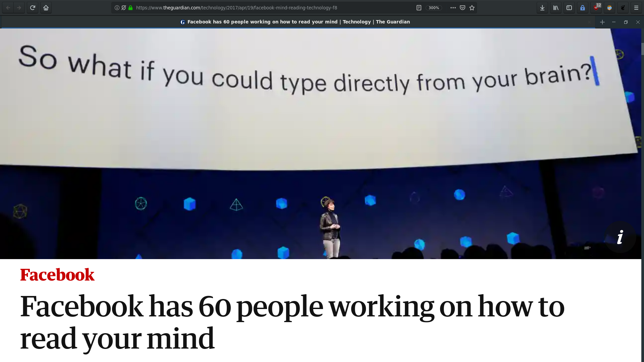Toggle the sidebar view

tap(569, 8)
